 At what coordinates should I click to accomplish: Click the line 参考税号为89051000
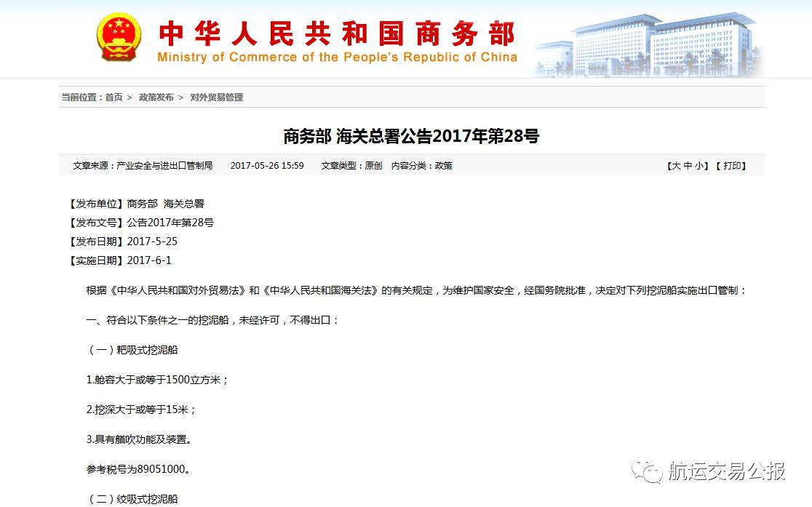pos(139,469)
